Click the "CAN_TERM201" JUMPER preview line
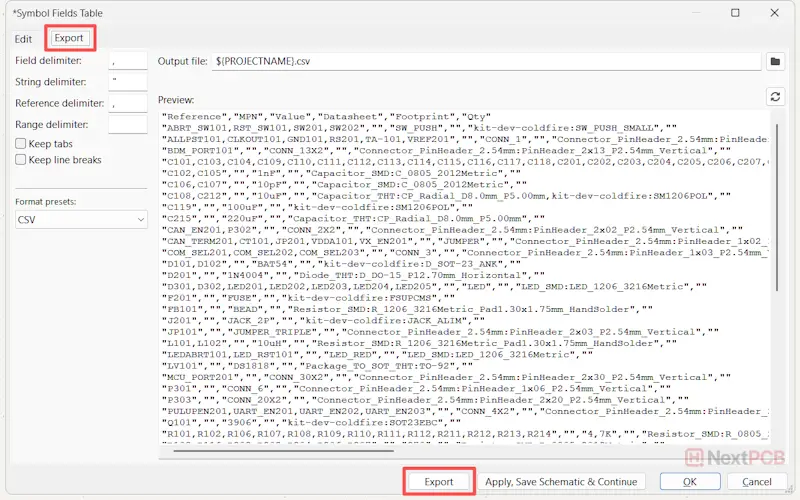The width and height of the screenshot is (800, 500). (x=465, y=241)
